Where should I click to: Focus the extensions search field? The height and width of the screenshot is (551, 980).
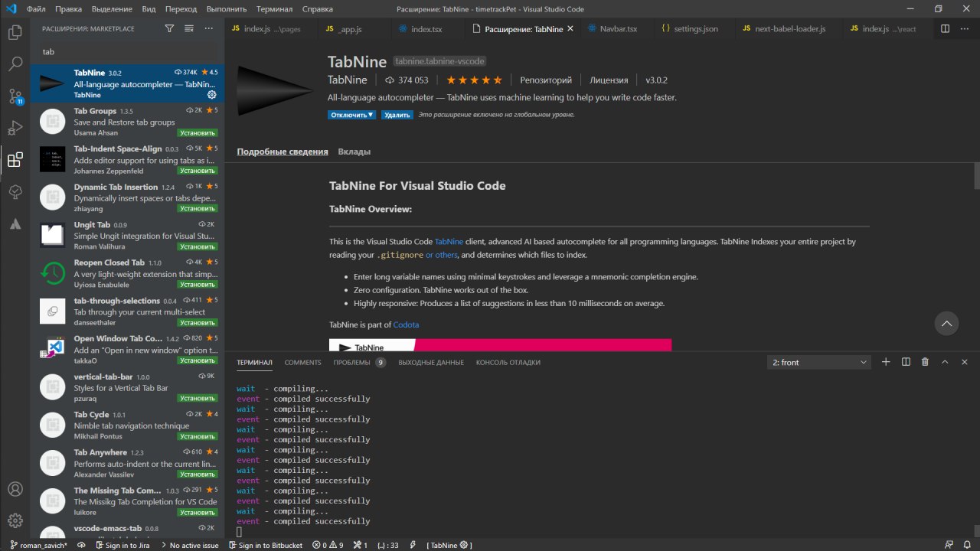point(127,52)
